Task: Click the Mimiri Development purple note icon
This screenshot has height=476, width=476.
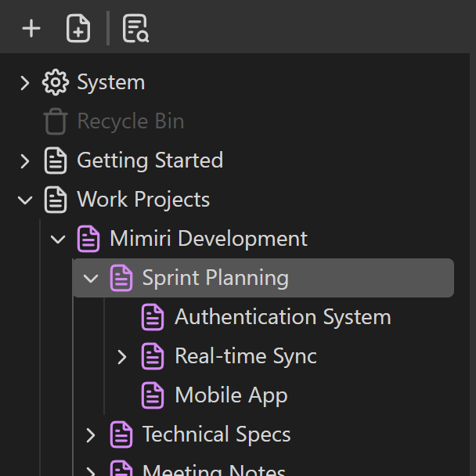Action: [x=88, y=239]
